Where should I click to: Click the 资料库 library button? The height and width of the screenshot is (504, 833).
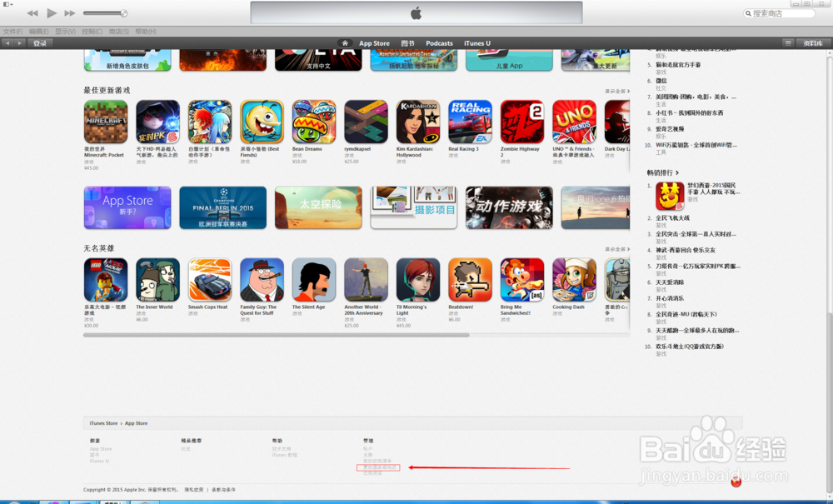(x=813, y=43)
